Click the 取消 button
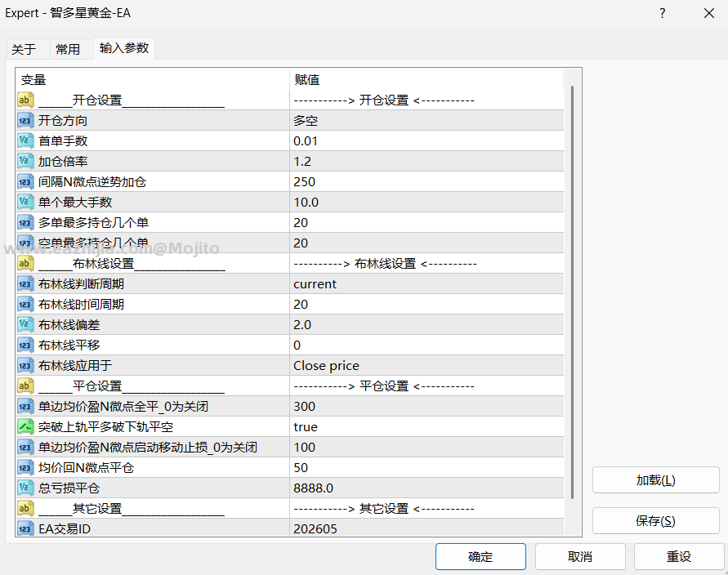The width and height of the screenshot is (728, 575). [x=580, y=556]
